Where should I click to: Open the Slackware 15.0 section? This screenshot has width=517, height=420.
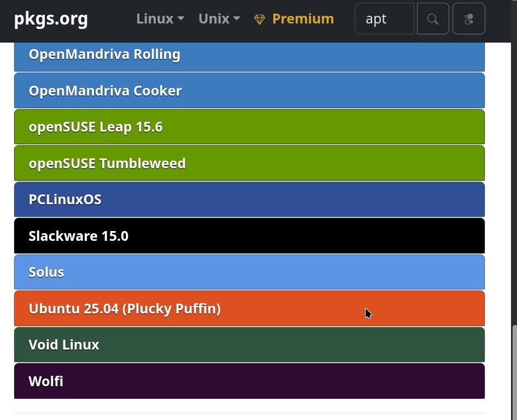pos(249,236)
